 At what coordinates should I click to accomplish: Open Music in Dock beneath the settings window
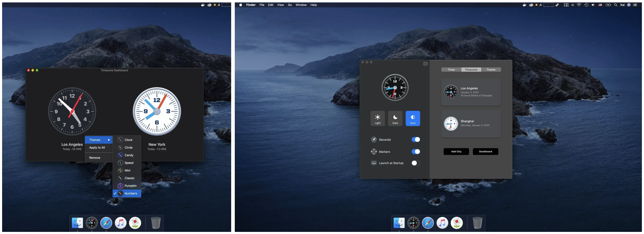442,223
